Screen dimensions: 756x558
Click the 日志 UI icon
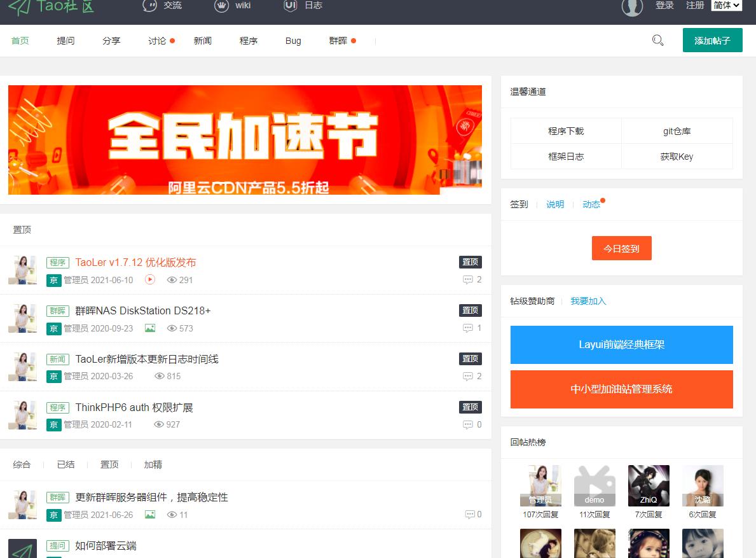pos(291,6)
